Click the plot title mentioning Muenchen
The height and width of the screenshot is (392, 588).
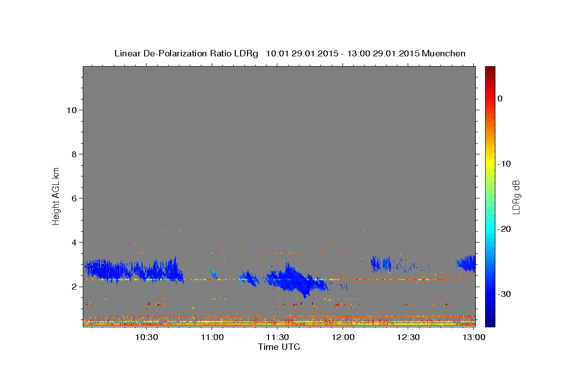pyautogui.click(x=290, y=53)
